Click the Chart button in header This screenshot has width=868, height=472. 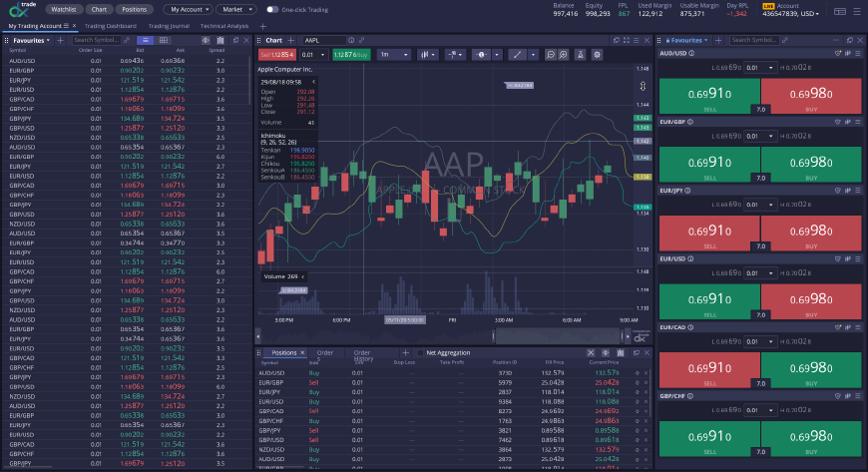coord(99,9)
